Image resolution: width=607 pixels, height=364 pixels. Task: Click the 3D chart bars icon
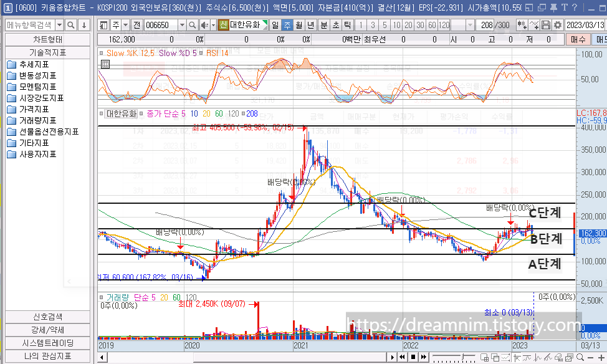point(558,357)
